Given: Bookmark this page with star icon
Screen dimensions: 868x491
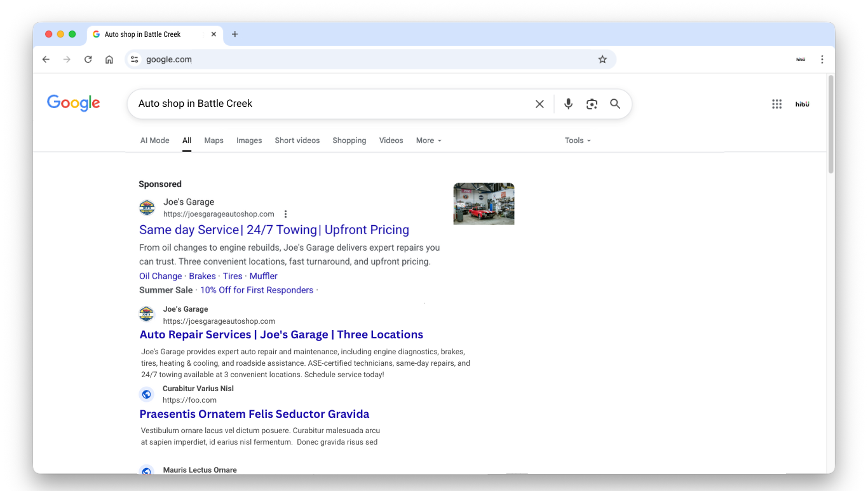Looking at the screenshot, I should click(x=602, y=59).
